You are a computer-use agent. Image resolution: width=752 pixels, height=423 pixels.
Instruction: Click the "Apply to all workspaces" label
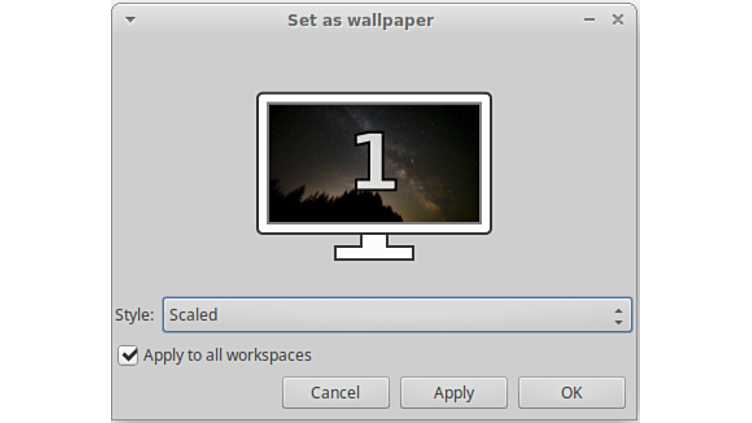click(227, 355)
